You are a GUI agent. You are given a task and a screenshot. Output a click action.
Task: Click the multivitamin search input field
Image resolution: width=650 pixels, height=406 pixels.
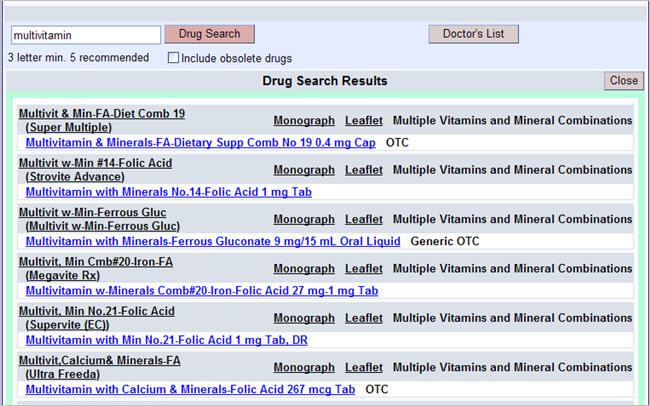tap(84, 35)
